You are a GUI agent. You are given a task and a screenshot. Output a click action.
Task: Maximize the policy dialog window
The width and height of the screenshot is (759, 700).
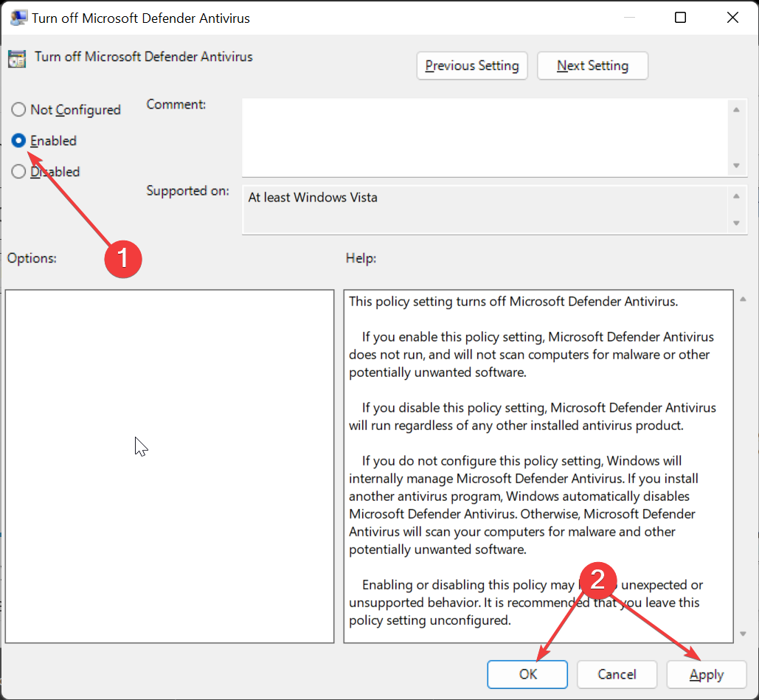point(680,18)
